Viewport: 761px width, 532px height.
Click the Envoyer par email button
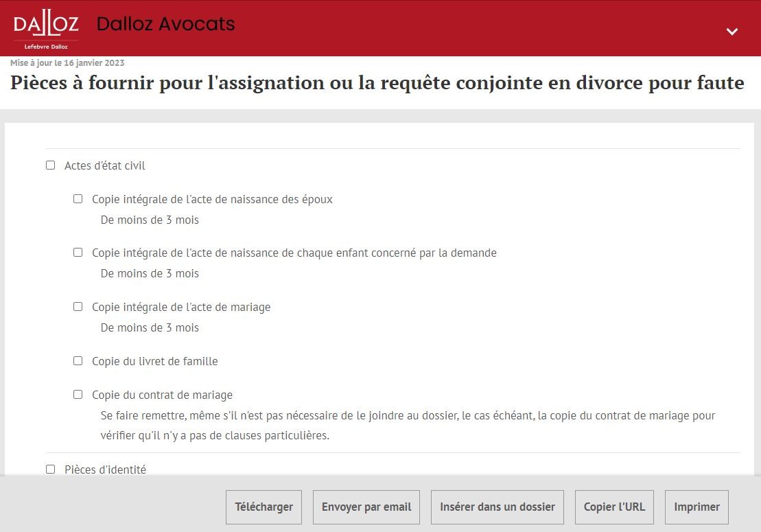tap(366, 507)
